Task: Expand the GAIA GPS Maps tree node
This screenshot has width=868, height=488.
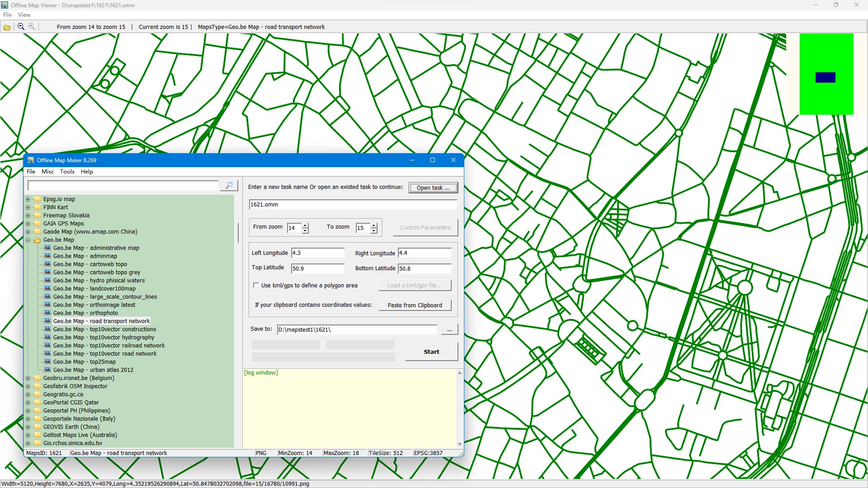Action: (28, 224)
